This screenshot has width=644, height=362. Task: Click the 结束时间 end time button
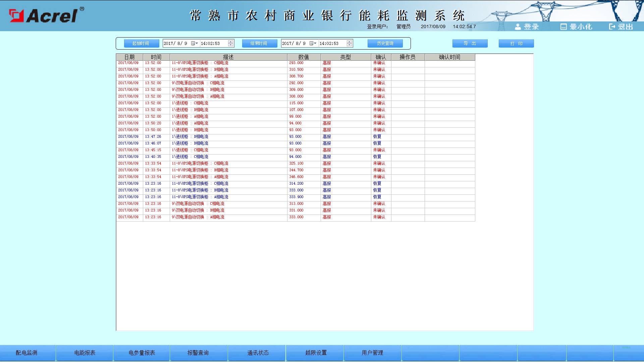[x=259, y=43]
